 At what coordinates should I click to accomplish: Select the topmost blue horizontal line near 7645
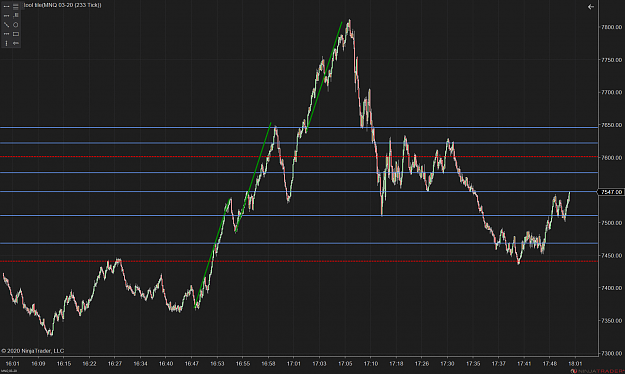coord(299,128)
